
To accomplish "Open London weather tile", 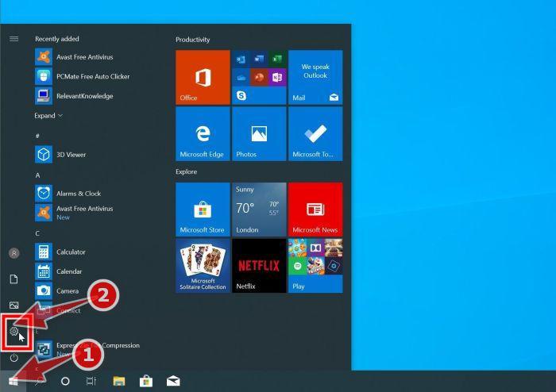I will 259,209.
